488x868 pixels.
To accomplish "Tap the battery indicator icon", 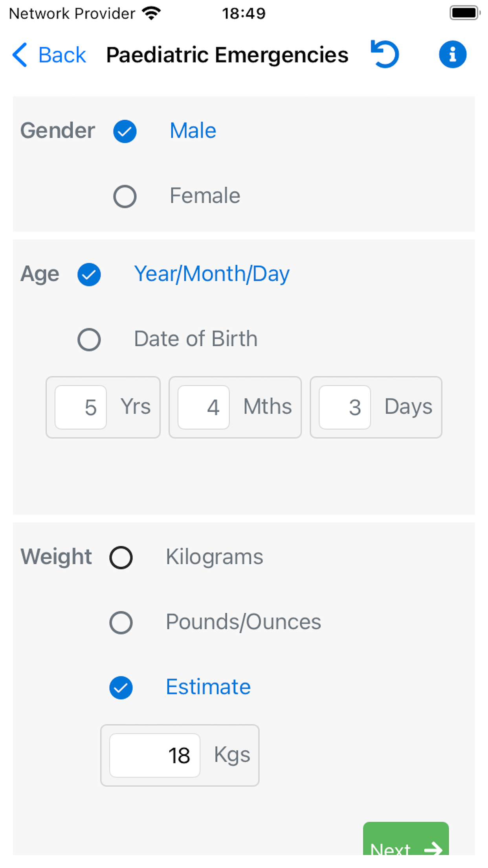I will [465, 13].
